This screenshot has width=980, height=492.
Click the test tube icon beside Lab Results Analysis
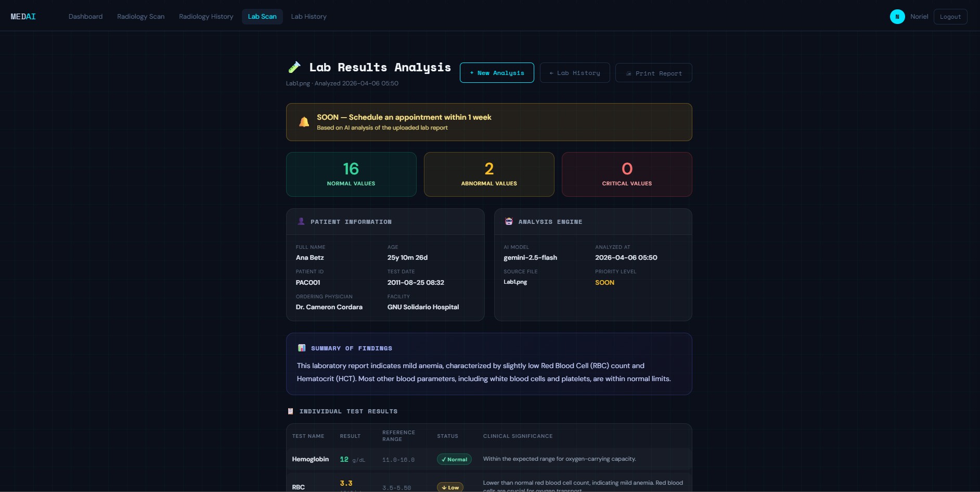click(x=294, y=67)
